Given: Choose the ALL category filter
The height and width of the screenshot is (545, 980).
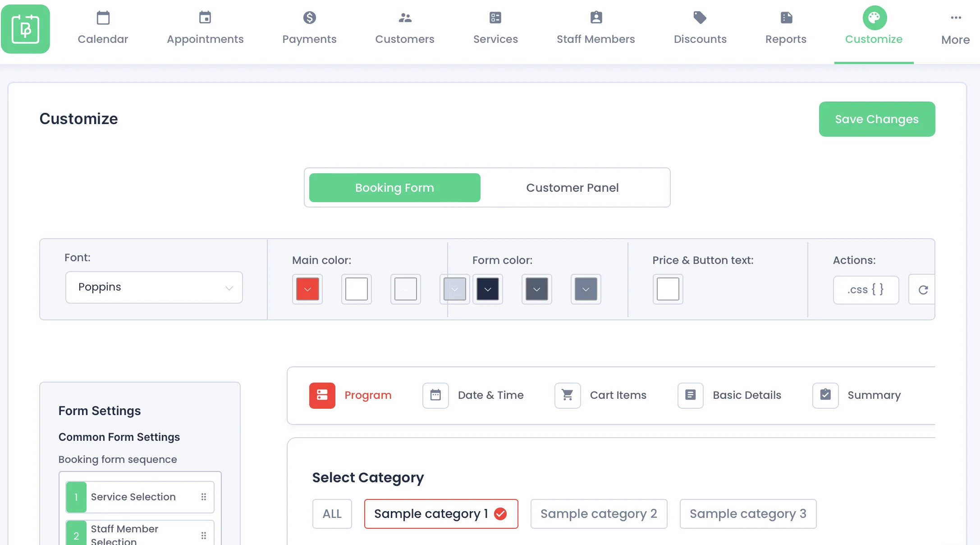Looking at the screenshot, I should click(332, 514).
